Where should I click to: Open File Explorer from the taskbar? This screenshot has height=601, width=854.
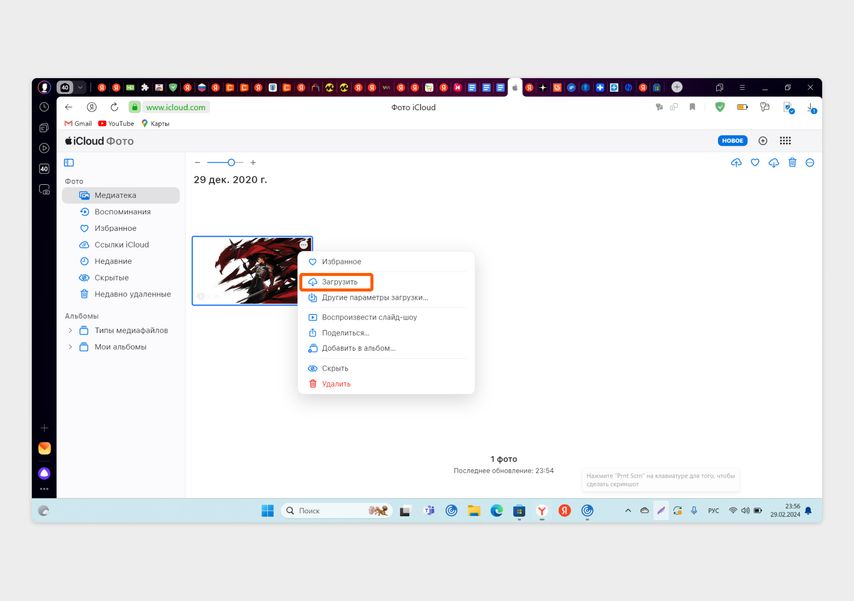[x=474, y=511]
